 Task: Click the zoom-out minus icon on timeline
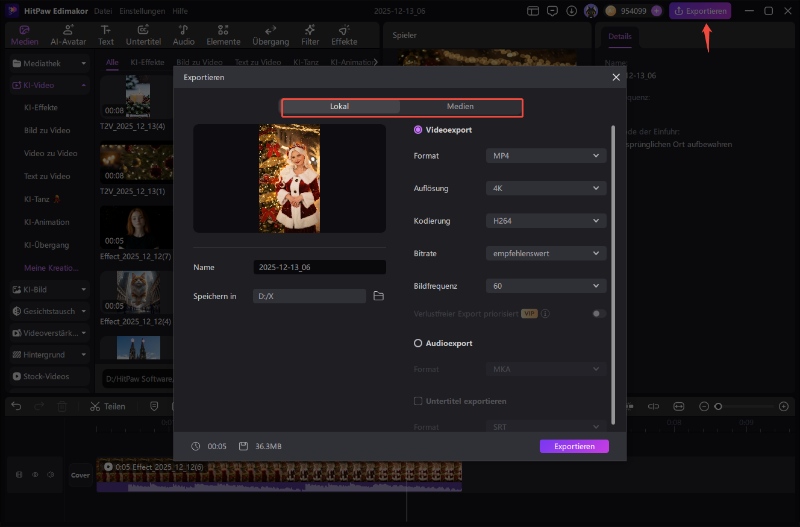[x=704, y=407]
